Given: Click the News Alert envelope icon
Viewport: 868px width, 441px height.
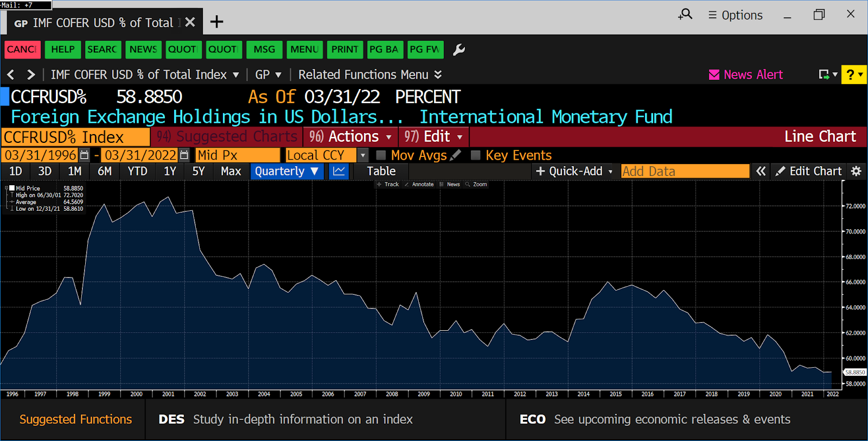Looking at the screenshot, I should 714,75.
